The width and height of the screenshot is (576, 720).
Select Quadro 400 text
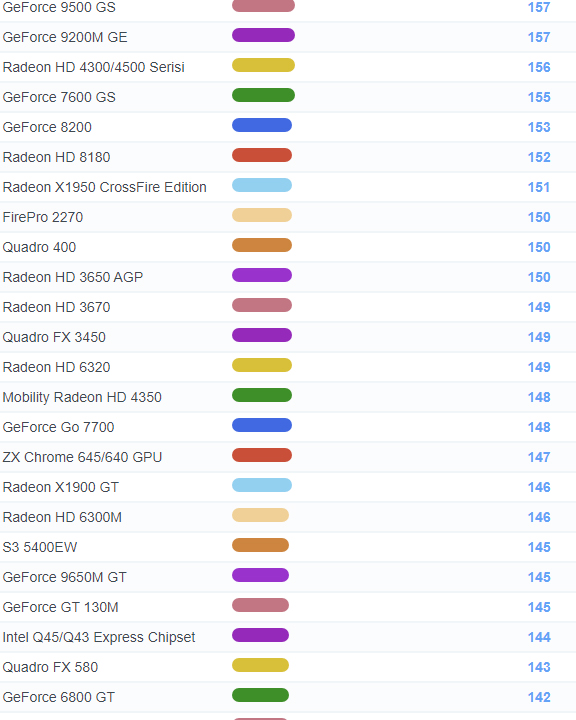coord(39,247)
